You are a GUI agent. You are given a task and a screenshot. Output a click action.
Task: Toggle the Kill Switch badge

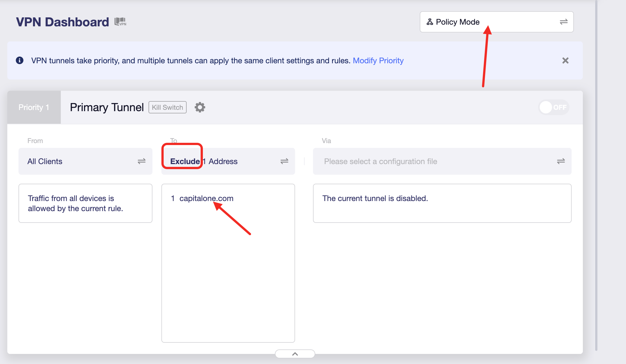(x=167, y=107)
